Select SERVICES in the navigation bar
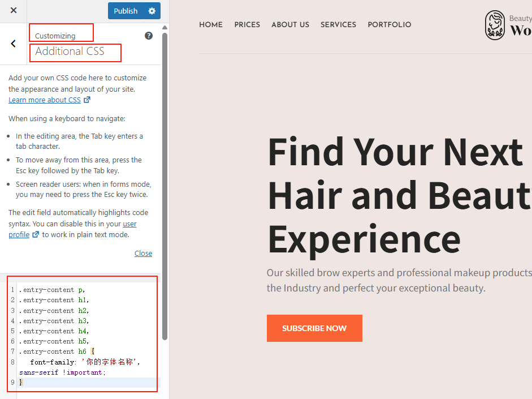 (338, 25)
